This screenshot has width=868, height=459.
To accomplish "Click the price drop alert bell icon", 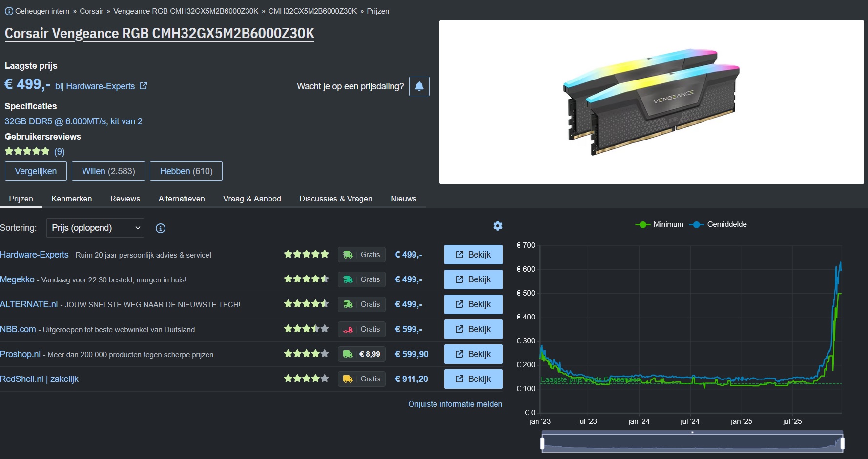I will tap(419, 86).
